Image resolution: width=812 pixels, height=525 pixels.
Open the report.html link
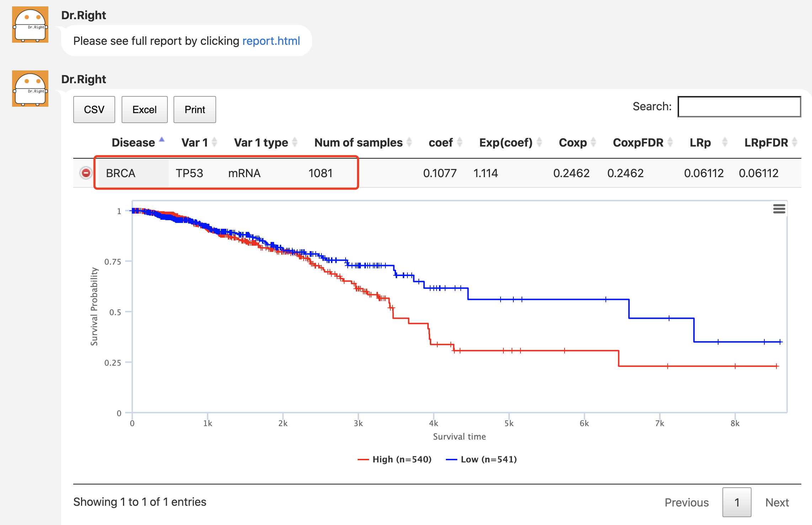(x=271, y=41)
